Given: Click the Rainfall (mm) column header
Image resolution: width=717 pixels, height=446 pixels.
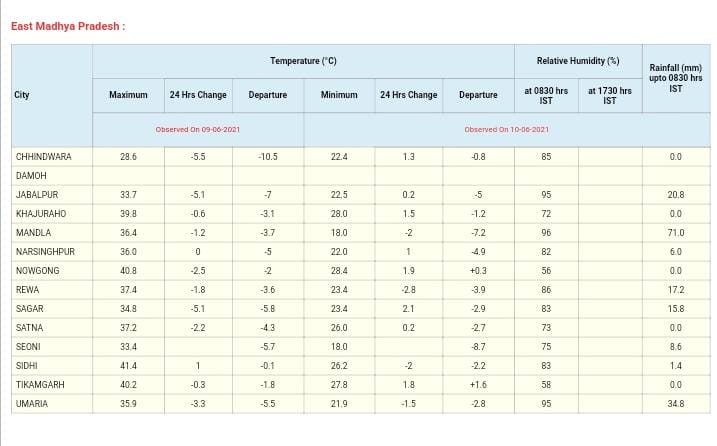Looking at the screenshot, I should point(675,78).
